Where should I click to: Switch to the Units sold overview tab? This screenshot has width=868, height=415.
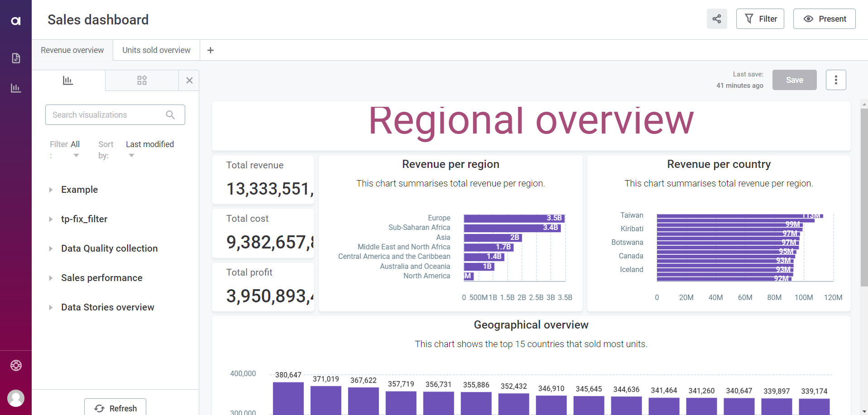156,50
